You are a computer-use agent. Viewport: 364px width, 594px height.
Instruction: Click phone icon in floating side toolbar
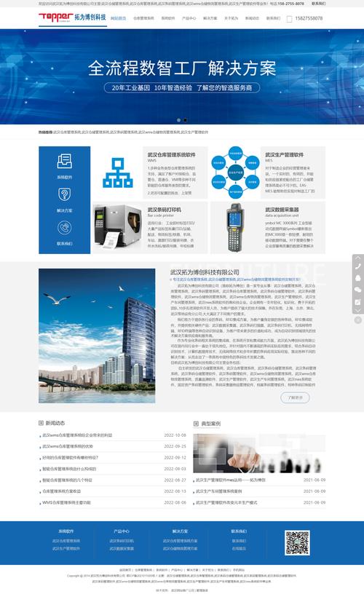pos(358,266)
